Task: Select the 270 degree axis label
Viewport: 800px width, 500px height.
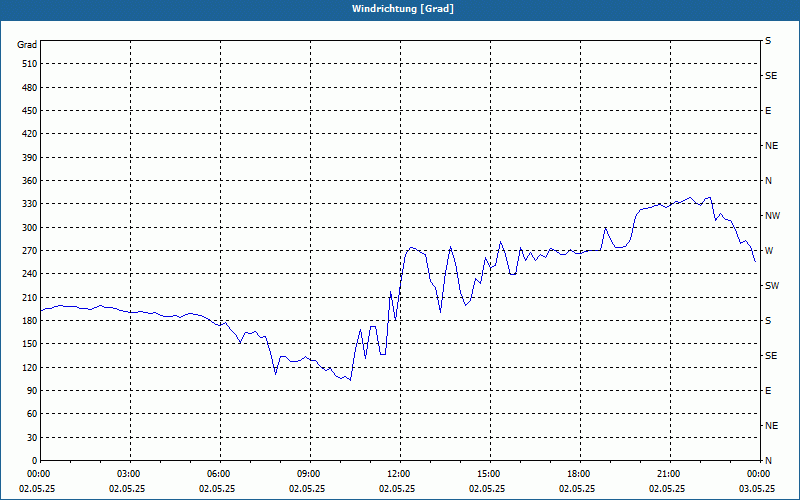Action: pos(29,251)
